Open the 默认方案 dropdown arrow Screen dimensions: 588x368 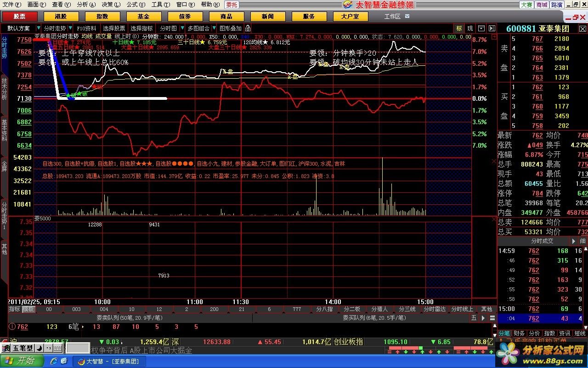click(x=39, y=29)
